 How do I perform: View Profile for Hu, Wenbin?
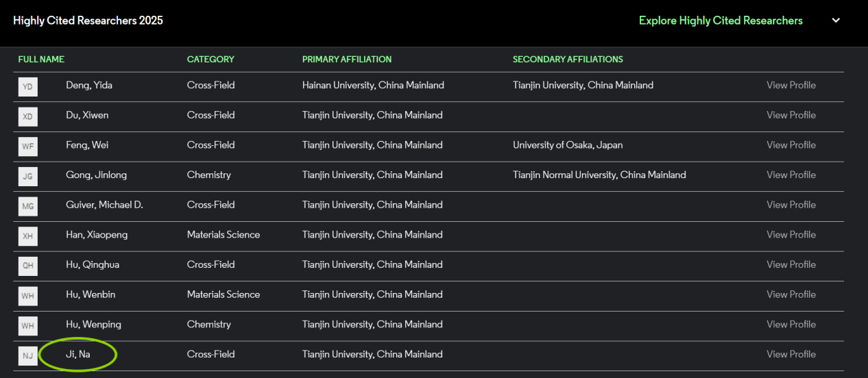pos(791,294)
